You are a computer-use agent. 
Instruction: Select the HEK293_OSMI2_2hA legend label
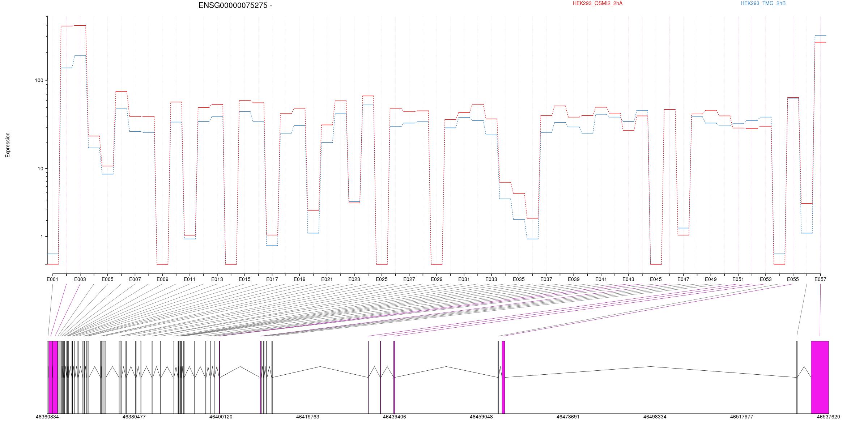597,3
